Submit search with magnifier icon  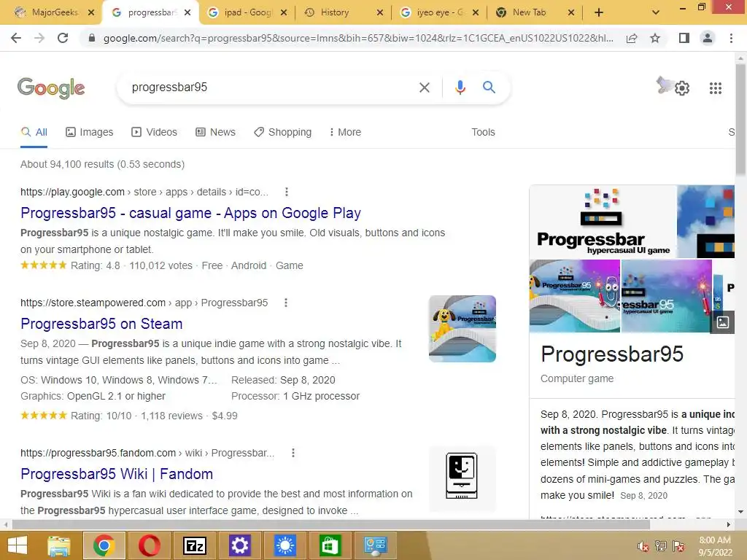point(489,87)
